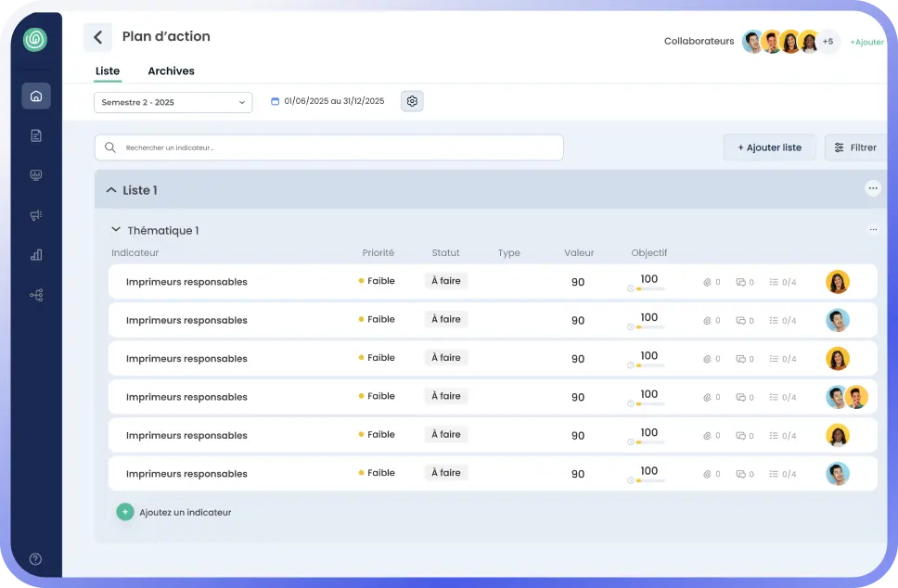Screen dimensions: 898x588
Task: Open the Filtrer button
Action: (x=854, y=147)
